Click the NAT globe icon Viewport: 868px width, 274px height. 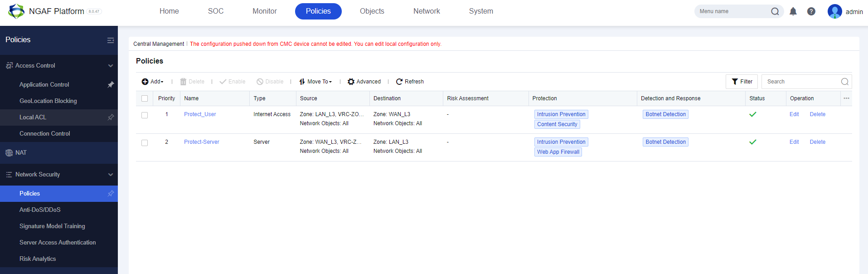(9, 153)
